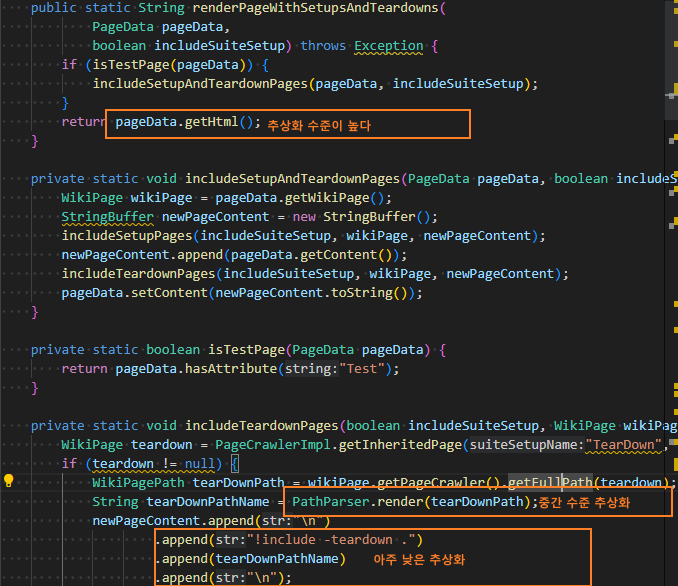The width and height of the screenshot is (678, 586).
Task: Click the renderPageWithSetupsAndTeardowns method name
Action: point(316,8)
